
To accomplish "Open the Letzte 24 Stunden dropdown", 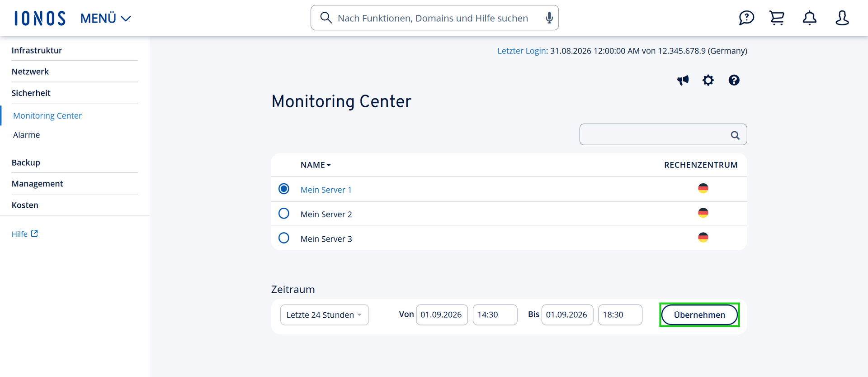I will 325,315.
